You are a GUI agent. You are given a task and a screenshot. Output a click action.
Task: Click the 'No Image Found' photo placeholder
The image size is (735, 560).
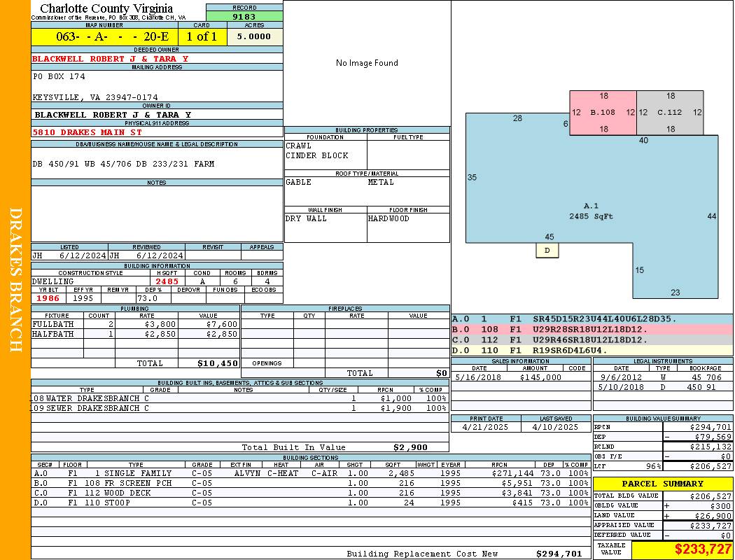pos(367,63)
